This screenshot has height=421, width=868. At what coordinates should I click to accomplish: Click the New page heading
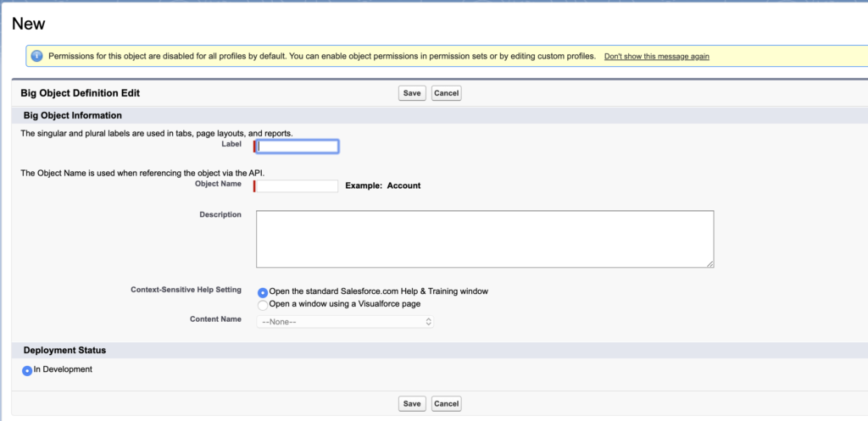[28, 24]
